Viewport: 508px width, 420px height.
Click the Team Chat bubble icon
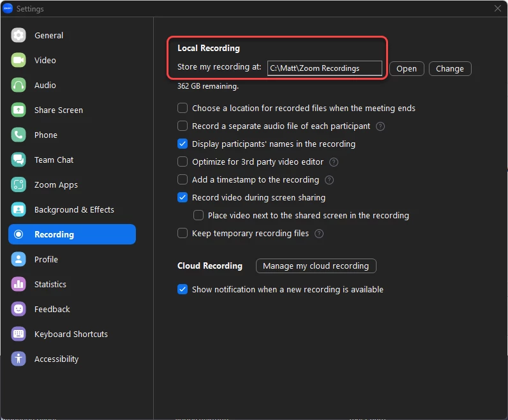(19, 160)
